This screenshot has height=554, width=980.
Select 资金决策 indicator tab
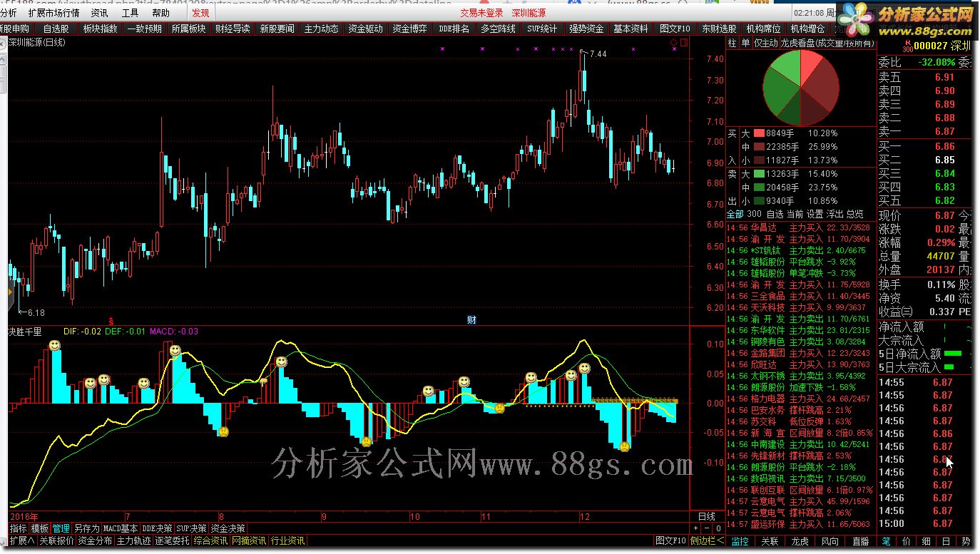pos(228,528)
